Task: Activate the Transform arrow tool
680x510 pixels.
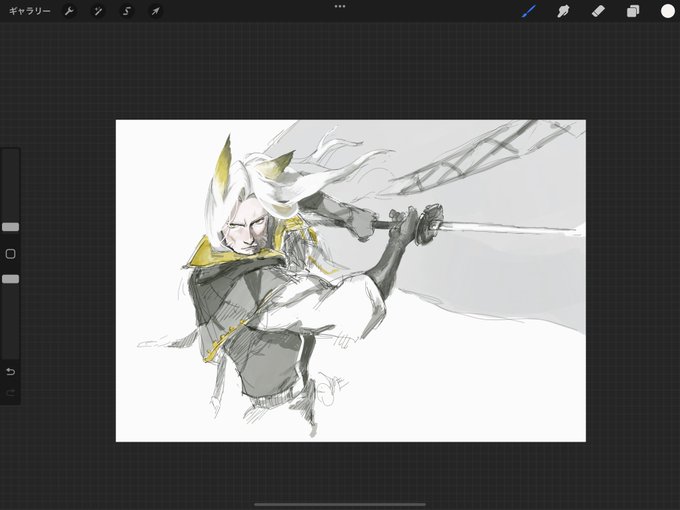Action: pos(156,11)
